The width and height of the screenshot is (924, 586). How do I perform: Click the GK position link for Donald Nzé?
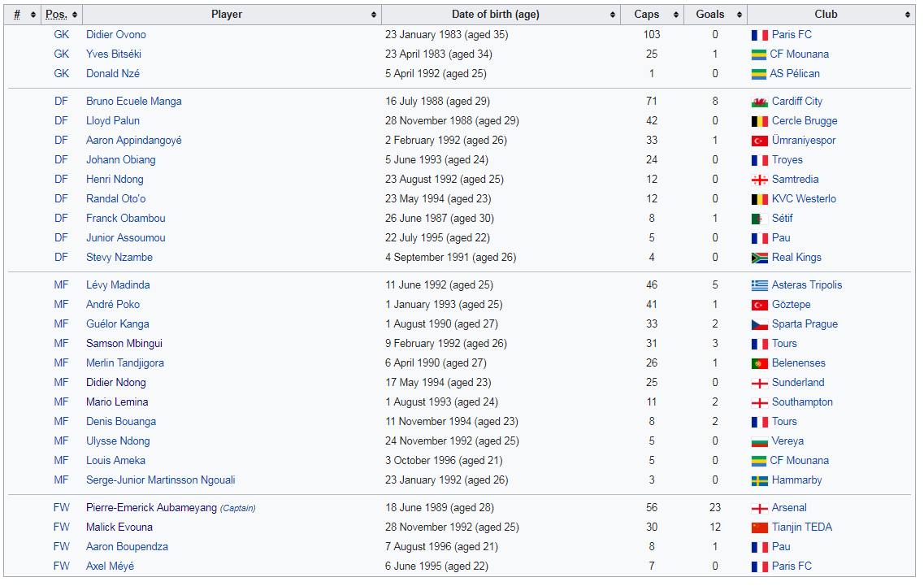[61, 74]
